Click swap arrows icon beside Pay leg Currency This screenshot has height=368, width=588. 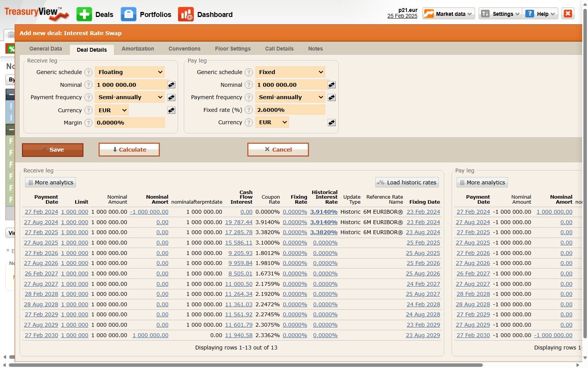pos(331,123)
